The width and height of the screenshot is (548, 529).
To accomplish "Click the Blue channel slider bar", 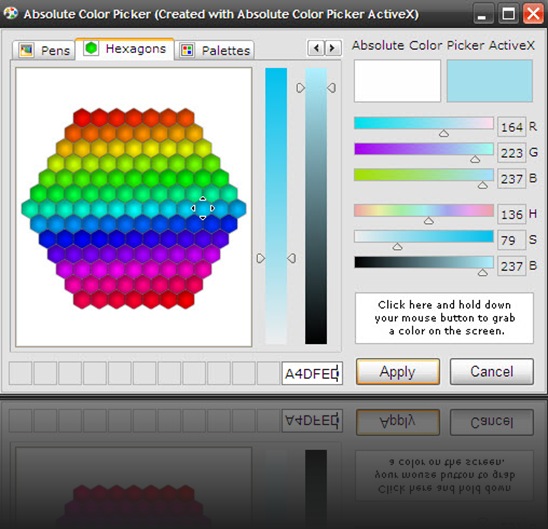I will pos(424,175).
